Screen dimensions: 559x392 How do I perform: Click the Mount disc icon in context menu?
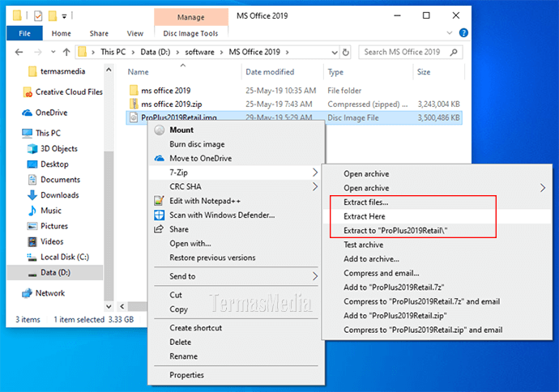[x=160, y=130]
